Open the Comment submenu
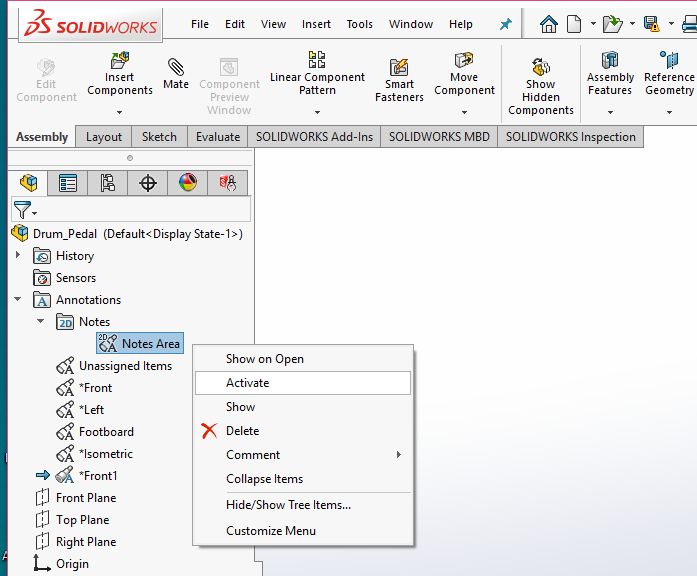 [x=303, y=455]
